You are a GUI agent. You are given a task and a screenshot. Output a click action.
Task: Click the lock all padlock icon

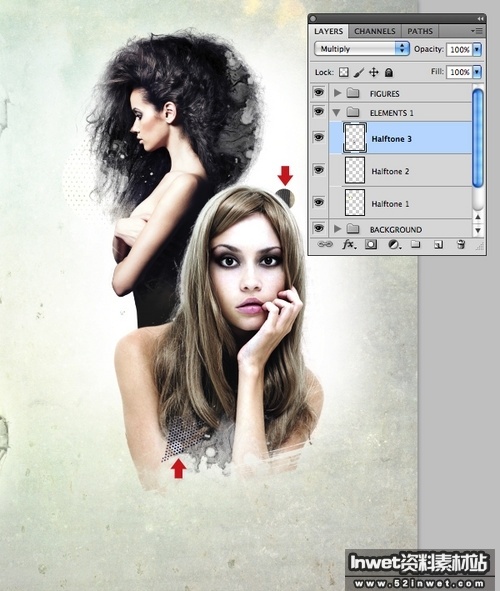pyautogui.click(x=389, y=72)
